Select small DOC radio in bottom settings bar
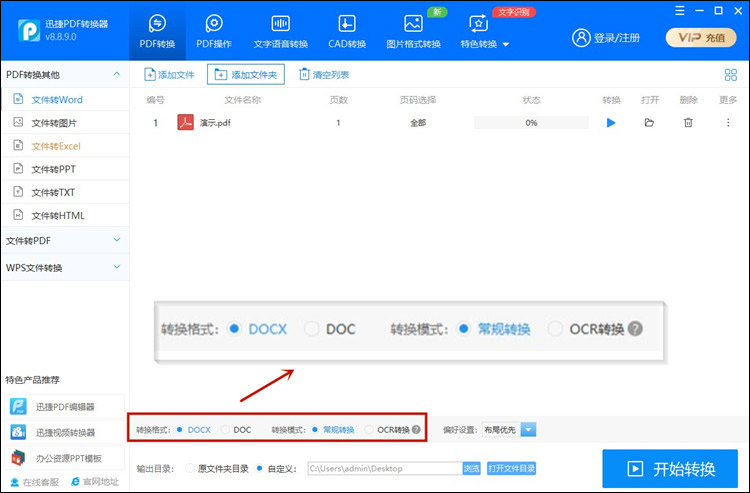Screen dimensions: 750x493 coord(225,429)
